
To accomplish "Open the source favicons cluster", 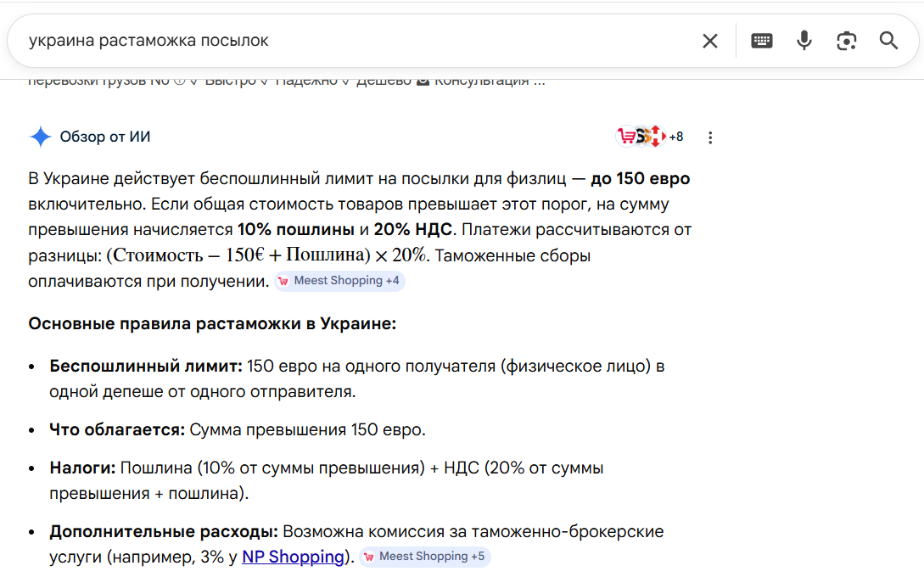I will point(639,137).
